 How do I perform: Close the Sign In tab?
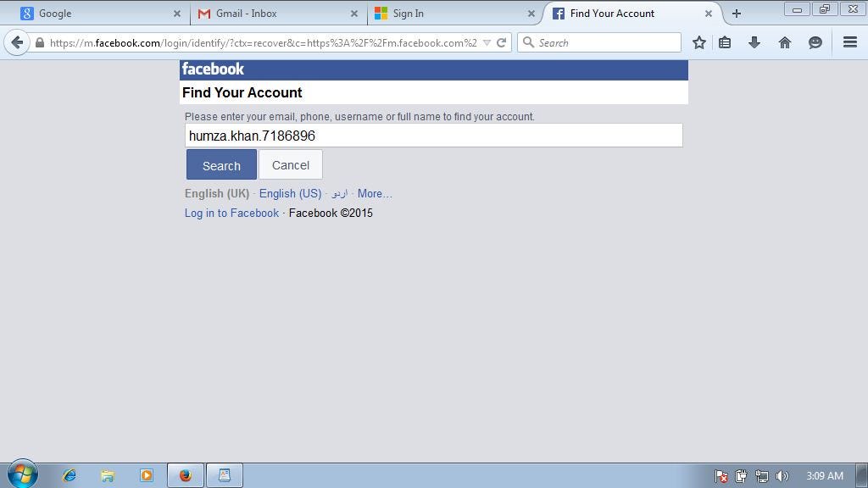click(531, 14)
